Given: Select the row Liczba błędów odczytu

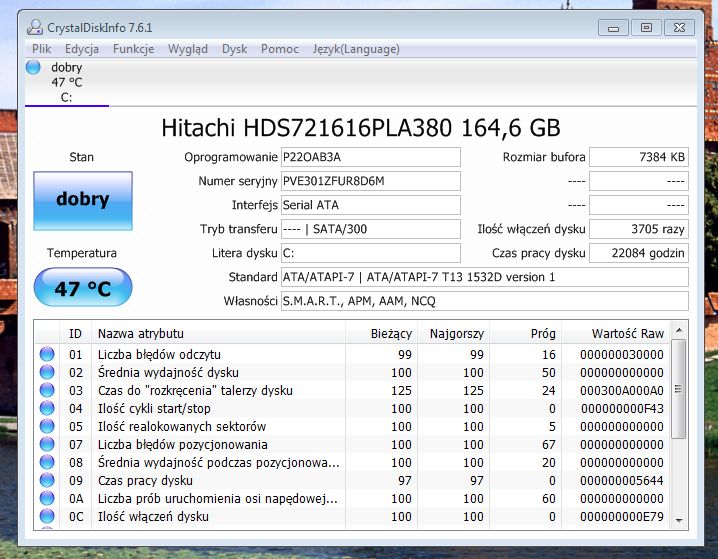Looking at the screenshot, I should (353, 354).
